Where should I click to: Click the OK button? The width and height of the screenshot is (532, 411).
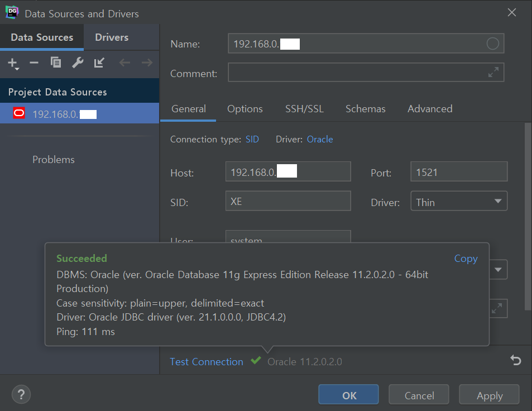(348, 394)
